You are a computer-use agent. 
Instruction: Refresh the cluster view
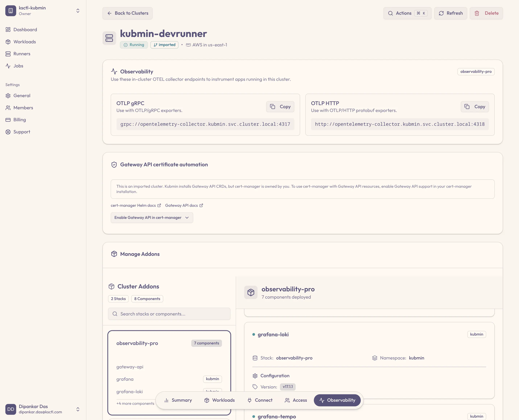point(450,13)
